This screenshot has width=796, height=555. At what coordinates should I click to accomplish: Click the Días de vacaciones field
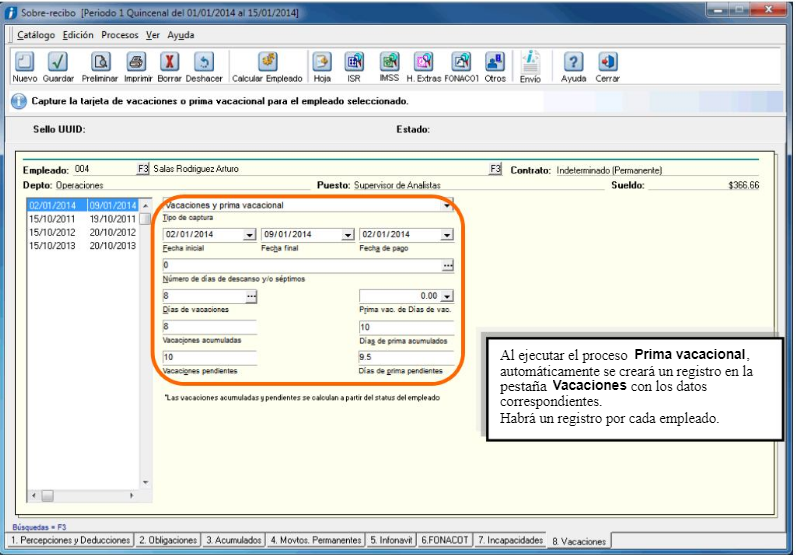tap(204, 296)
